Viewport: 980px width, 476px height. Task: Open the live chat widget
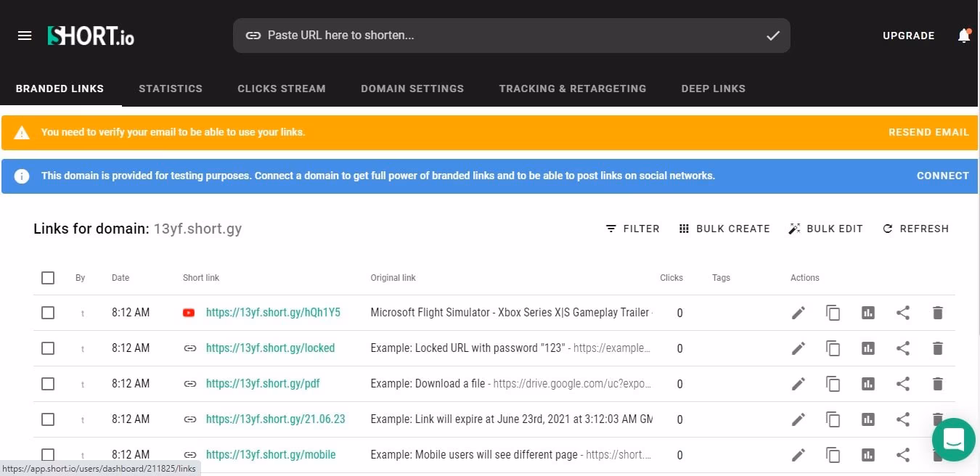[953, 440]
